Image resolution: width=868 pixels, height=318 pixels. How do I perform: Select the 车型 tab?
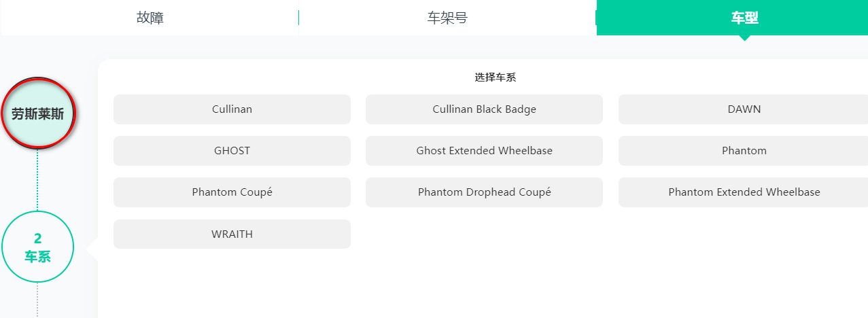tap(744, 18)
